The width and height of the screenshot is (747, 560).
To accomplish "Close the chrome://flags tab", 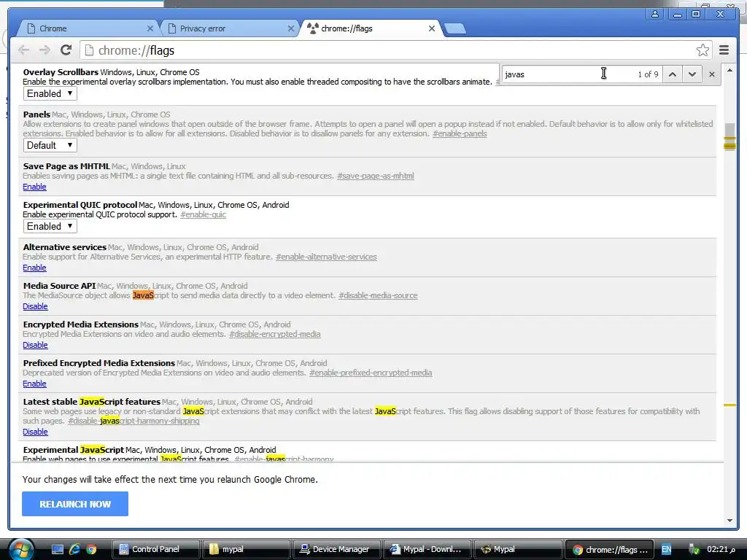I will [432, 28].
